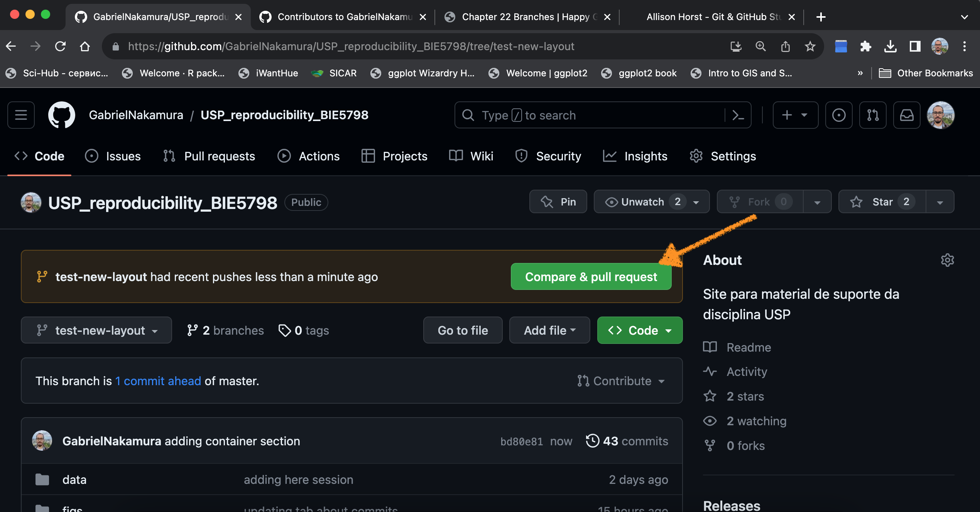
Task: Click the browser profile avatar in the toolbar
Action: tap(939, 46)
